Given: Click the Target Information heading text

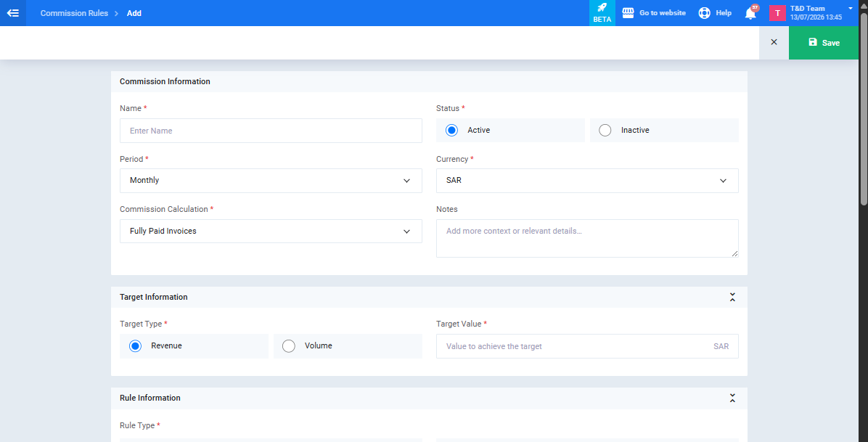Looking at the screenshot, I should [153, 297].
